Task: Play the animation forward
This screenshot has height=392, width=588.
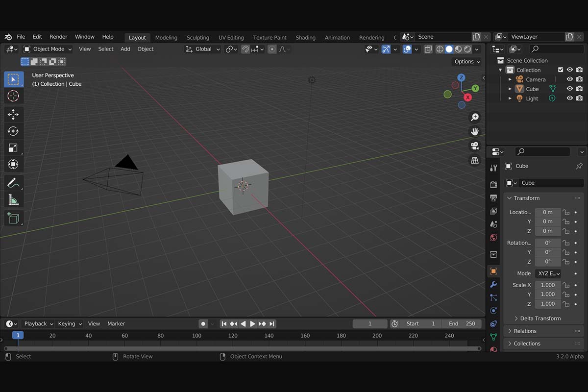Action: (252, 324)
